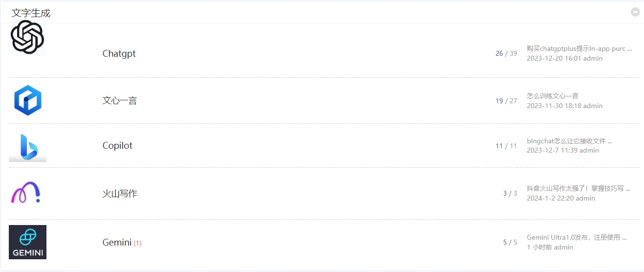Open latest post 抖音火山写作太强了

pos(578,188)
